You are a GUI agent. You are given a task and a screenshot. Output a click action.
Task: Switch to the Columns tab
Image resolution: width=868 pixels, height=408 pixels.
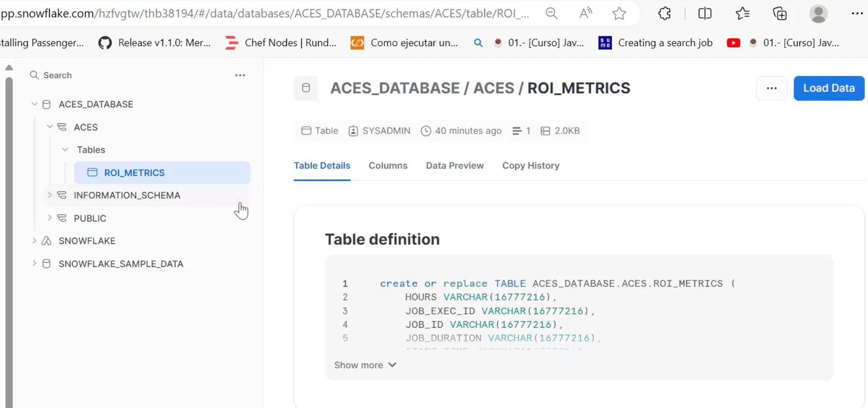point(388,166)
